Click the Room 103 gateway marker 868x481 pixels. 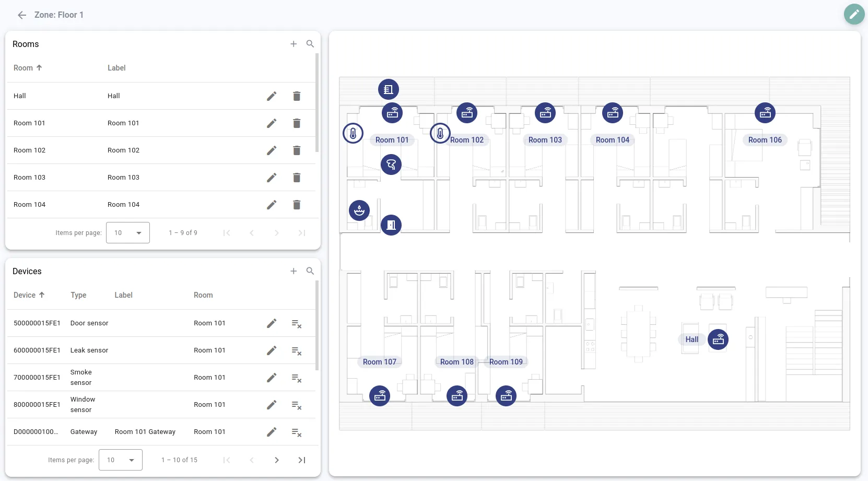point(545,113)
